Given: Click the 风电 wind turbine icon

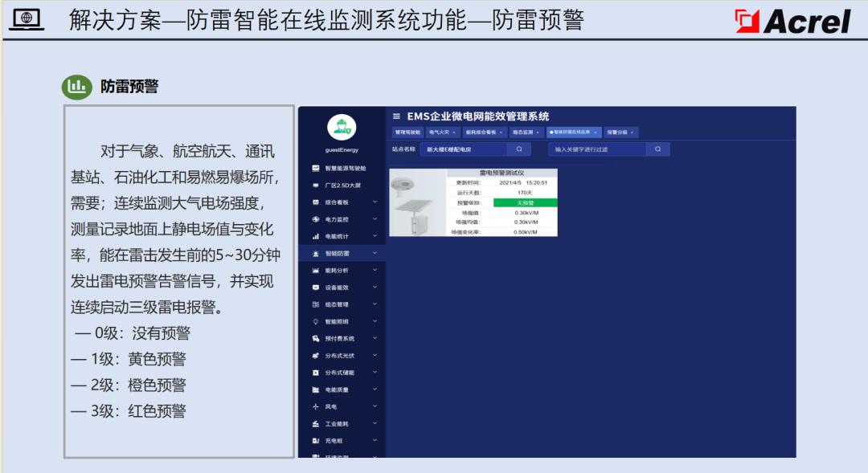Looking at the screenshot, I should 316,406.
